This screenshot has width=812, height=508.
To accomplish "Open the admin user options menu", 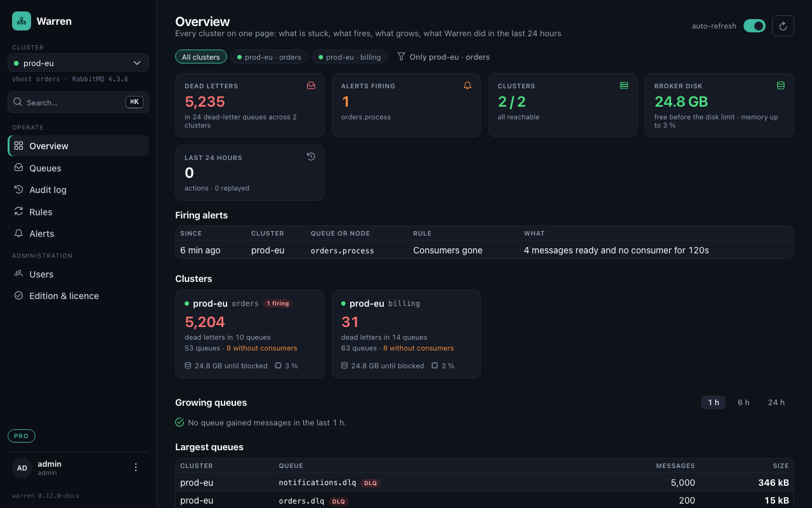I will (135, 467).
